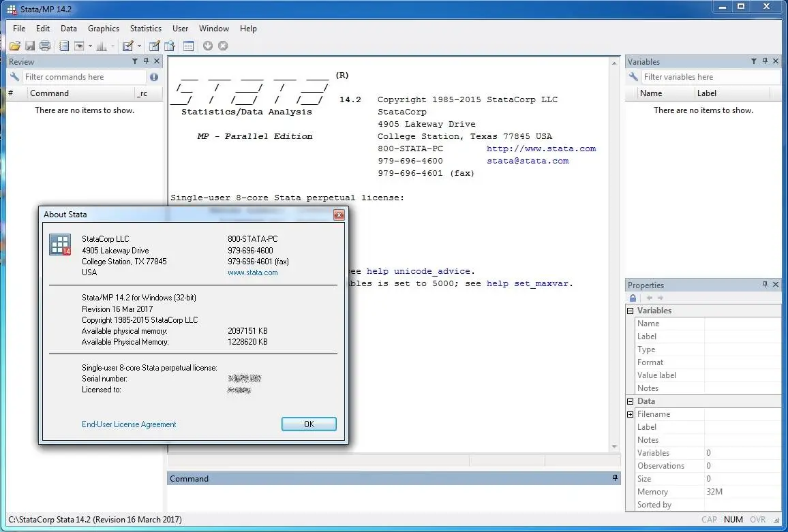Image resolution: width=788 pixels, height=532 pixels.
Task: Open the File menu
Action: pyautogui.click(x=19, y=29)
